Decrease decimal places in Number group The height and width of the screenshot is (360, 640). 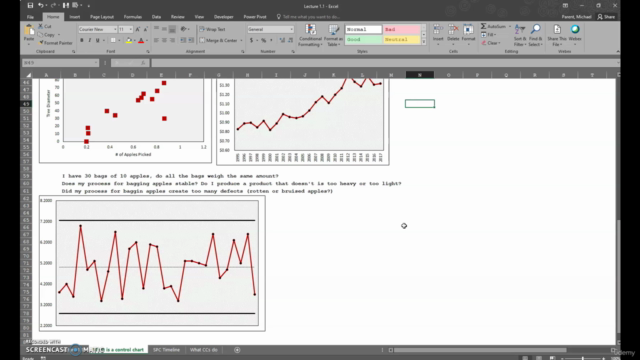point(291,40)
